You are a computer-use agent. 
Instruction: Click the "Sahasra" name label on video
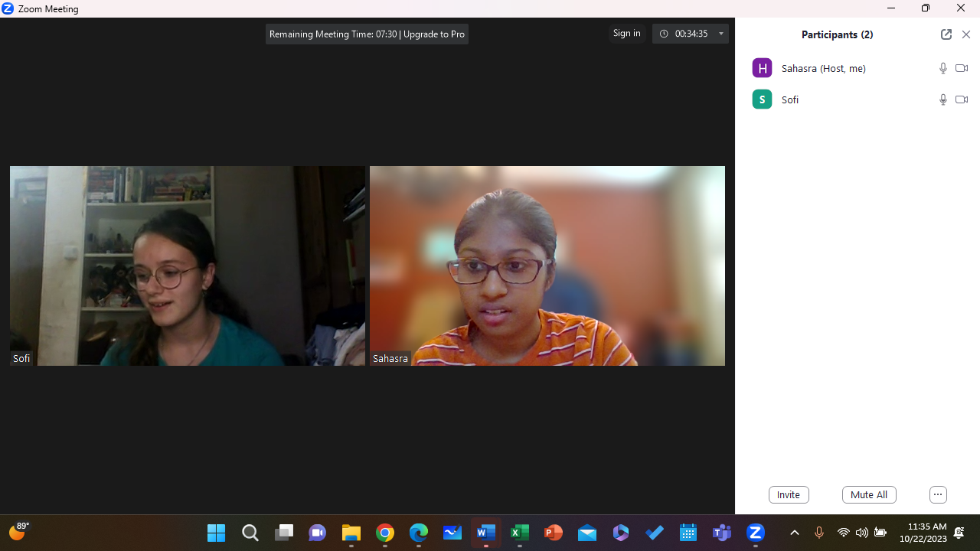390,358
